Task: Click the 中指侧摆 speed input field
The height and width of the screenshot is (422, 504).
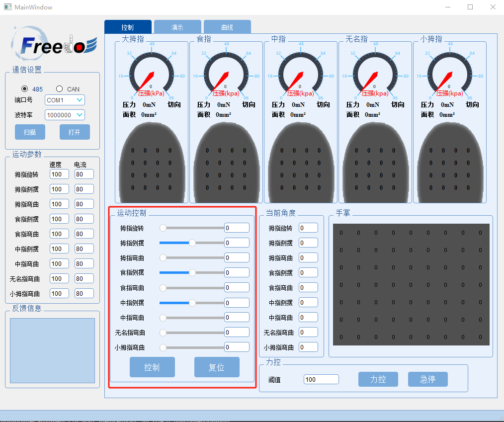Action: point(59,249)
